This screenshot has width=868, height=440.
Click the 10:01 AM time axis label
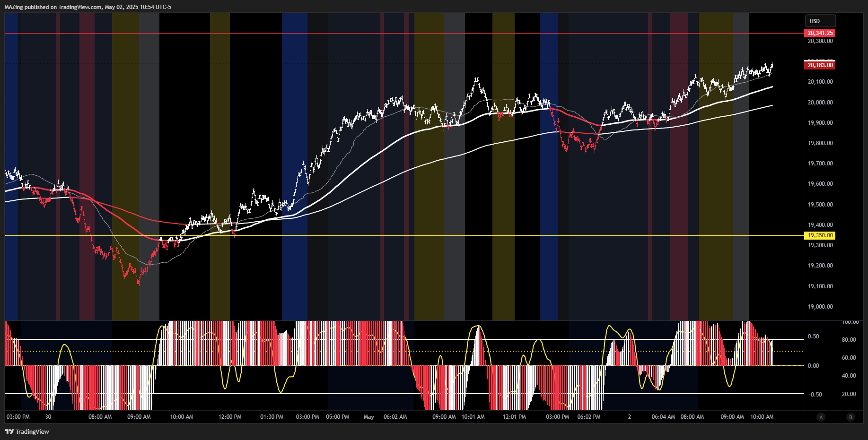point(473,417)
